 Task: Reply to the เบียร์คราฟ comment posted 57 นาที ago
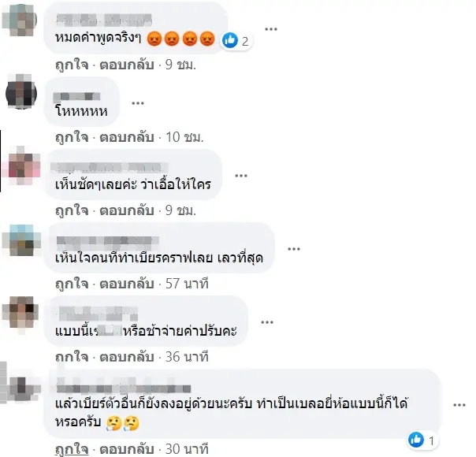tap(127, 284)
